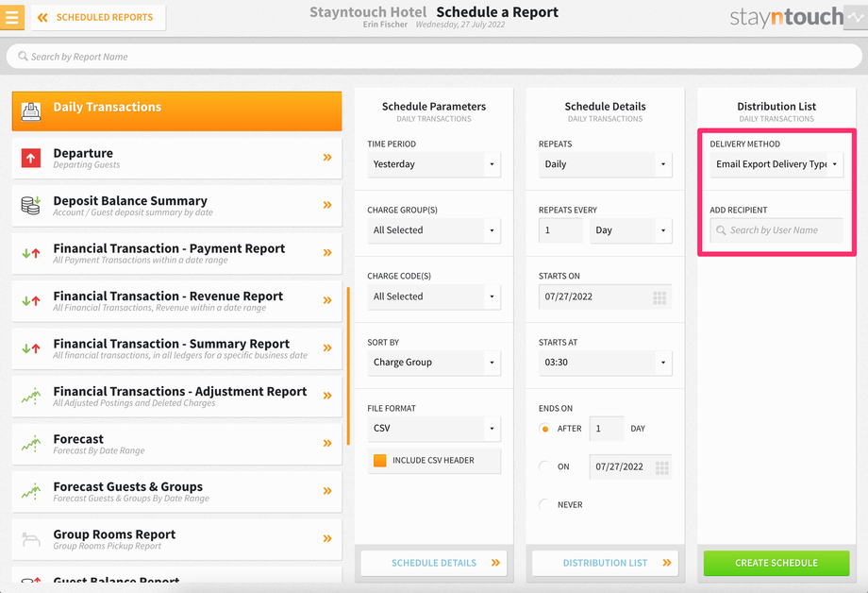Image resolution: width=868 pixels, height=593 pixels.
Task: Click chevron on Forecast row
Action: [327, 444]
